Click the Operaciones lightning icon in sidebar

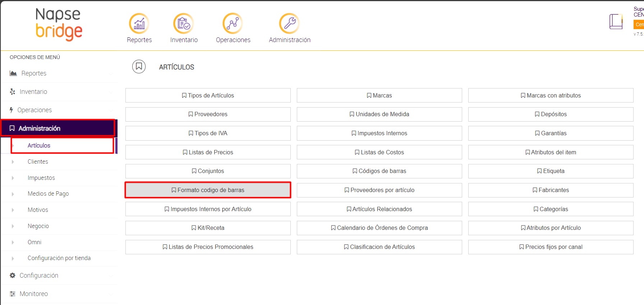(11, 110)
